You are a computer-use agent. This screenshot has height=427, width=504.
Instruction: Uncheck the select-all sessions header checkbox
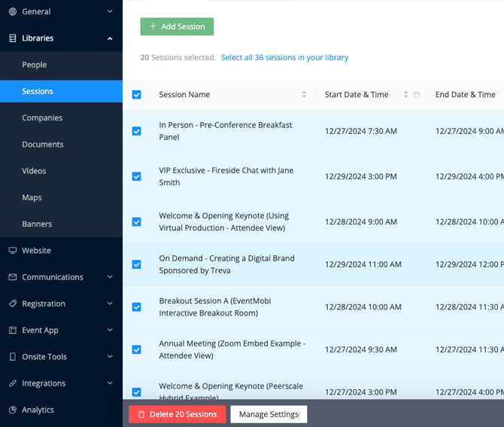[136, 95]
